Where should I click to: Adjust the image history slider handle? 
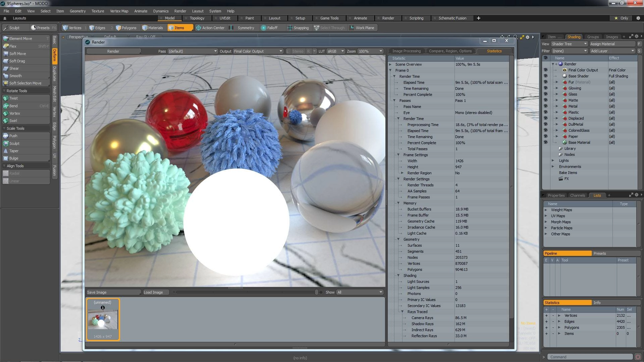point(316,292)
